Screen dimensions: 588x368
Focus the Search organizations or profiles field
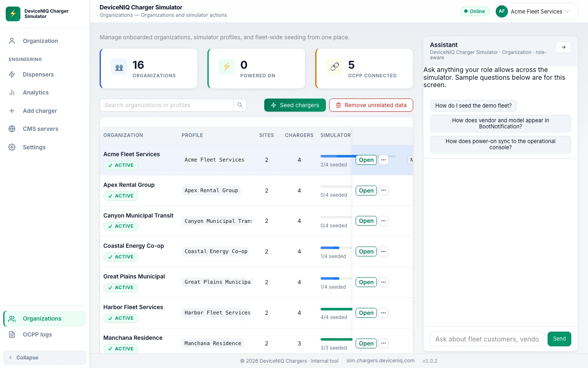pyautogui.click(x=167, y=105)
